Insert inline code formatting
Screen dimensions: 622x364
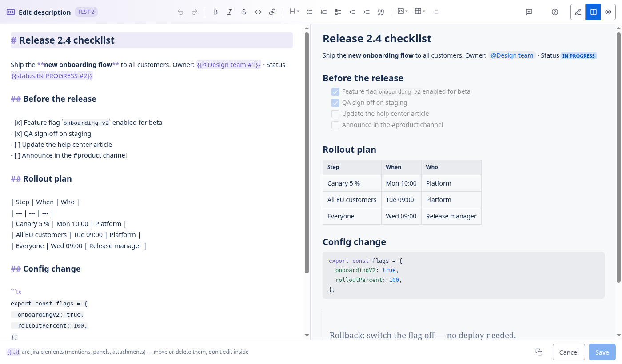258,12
